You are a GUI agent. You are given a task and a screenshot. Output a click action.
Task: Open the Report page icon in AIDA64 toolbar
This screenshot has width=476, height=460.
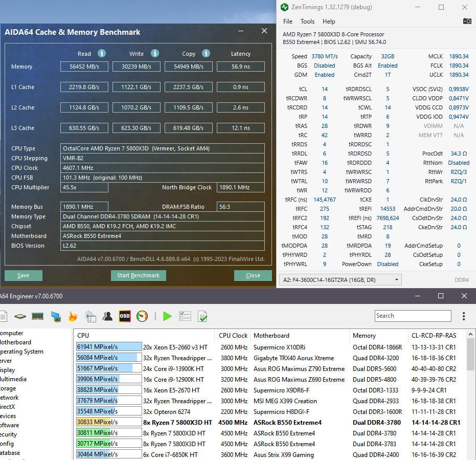coord(3,316)
